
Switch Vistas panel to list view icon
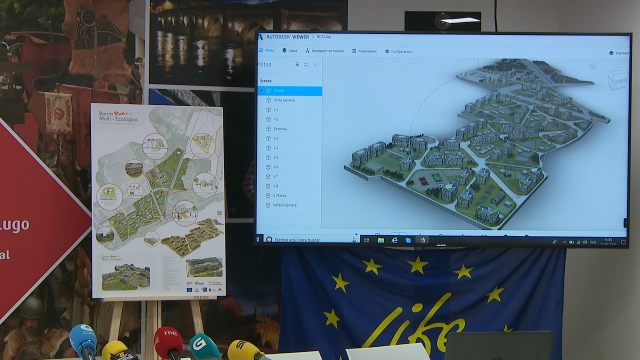pyautogui.click(x=297, y=64)
